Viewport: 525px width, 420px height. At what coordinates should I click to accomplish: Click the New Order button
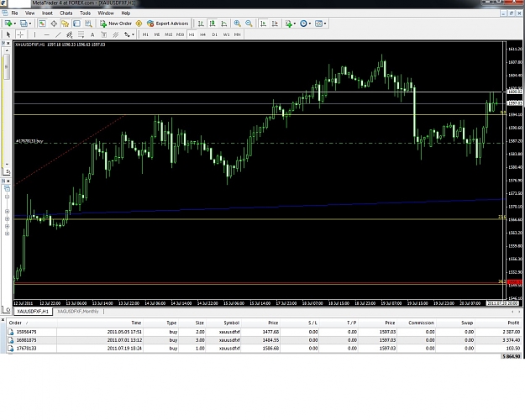[116, 24]
